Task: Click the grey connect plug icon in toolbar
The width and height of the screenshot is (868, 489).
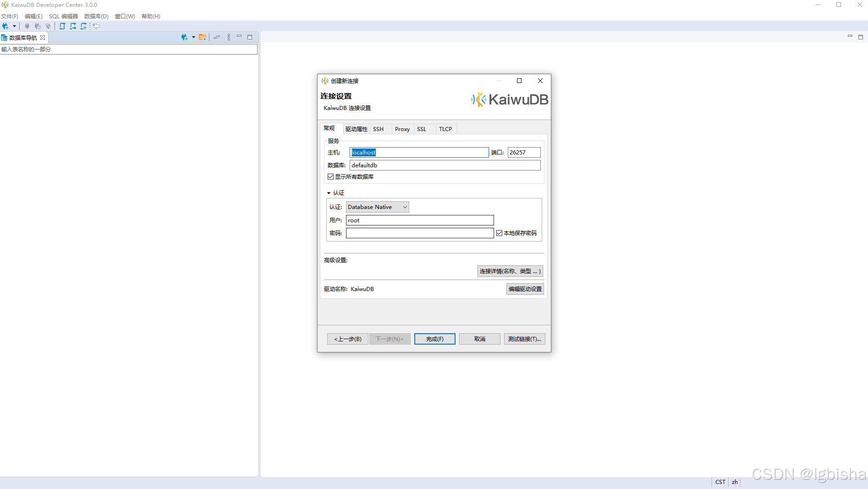Action: pos(27,26)
